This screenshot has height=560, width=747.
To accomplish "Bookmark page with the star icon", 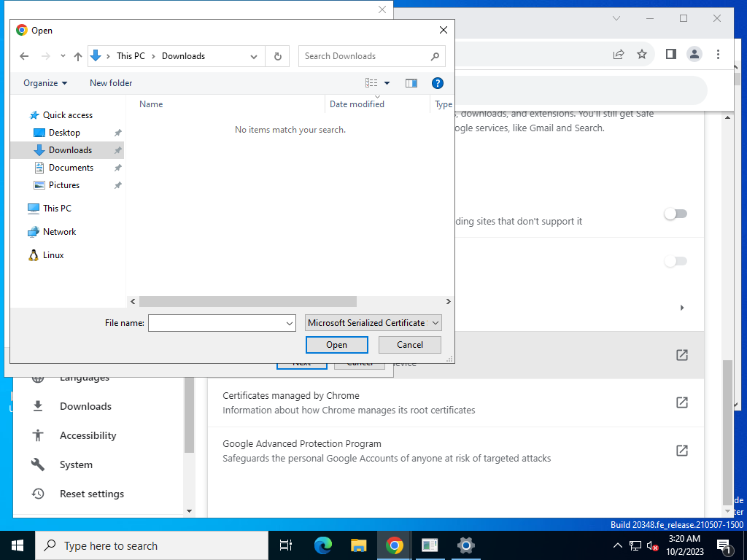I will click(x=642, y=54).
